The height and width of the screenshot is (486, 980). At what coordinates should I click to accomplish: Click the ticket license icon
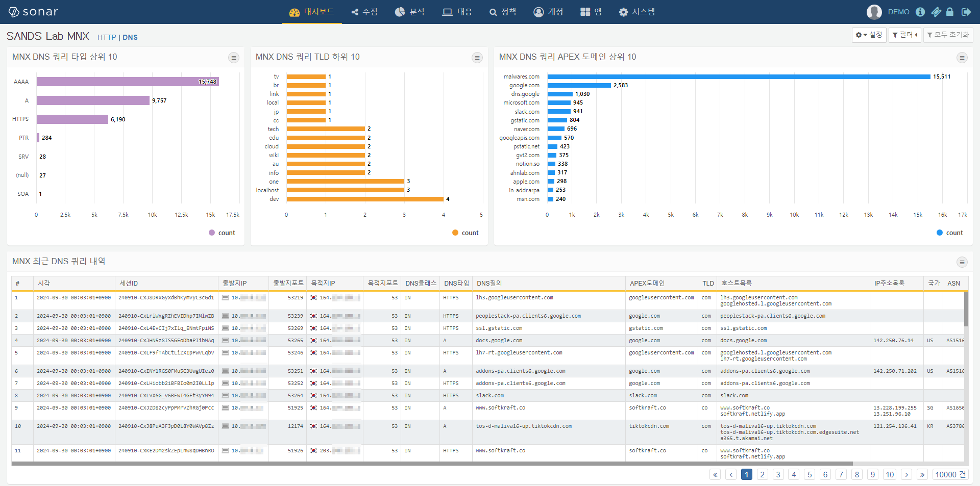click(x=936, y=12)
